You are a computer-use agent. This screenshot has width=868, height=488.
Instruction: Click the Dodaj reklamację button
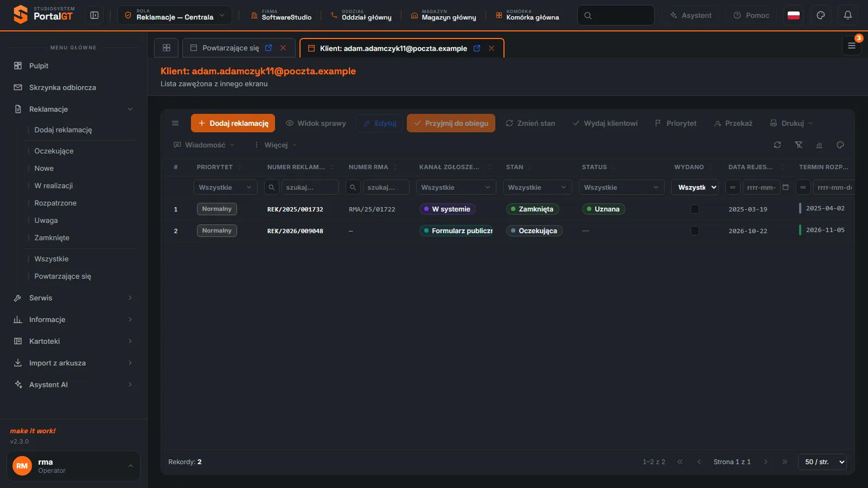coord(233,123)
